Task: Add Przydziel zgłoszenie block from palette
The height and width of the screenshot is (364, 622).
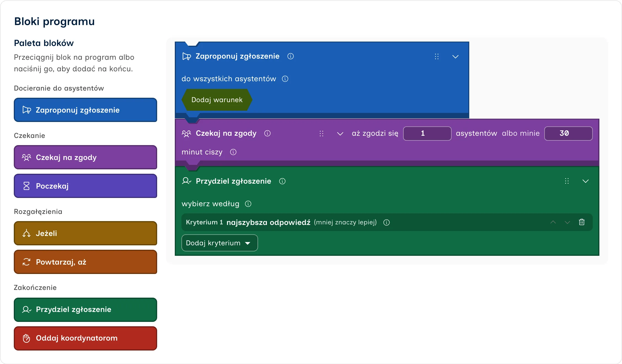Action: 85,309
